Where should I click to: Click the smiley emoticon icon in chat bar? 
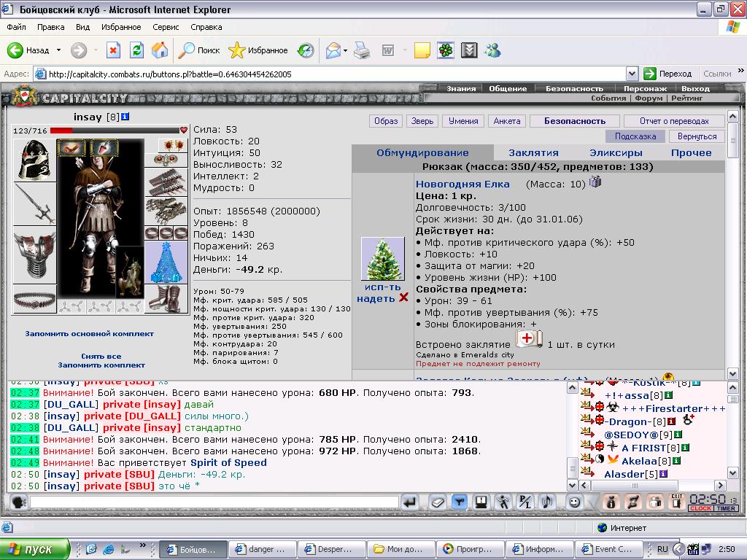(x=575, y=502)
